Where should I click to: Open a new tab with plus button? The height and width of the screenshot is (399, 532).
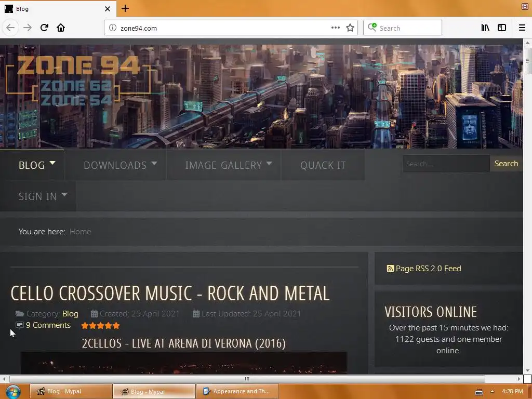[125, 8]
